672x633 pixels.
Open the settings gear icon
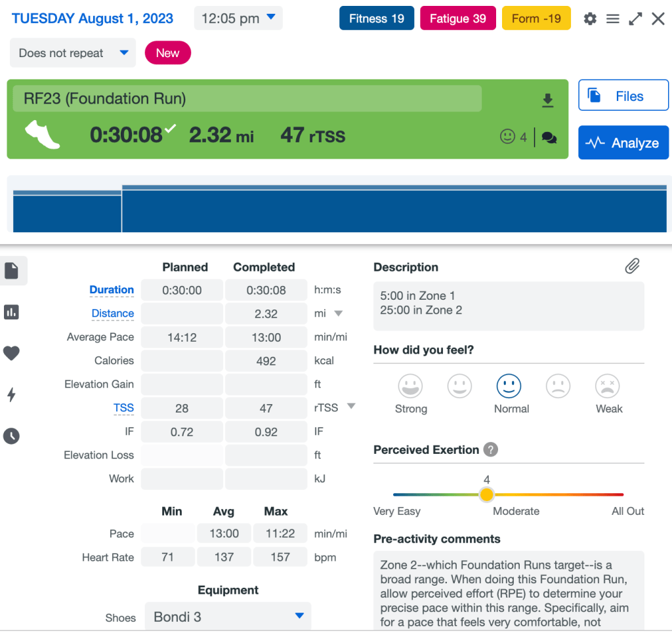590,19
